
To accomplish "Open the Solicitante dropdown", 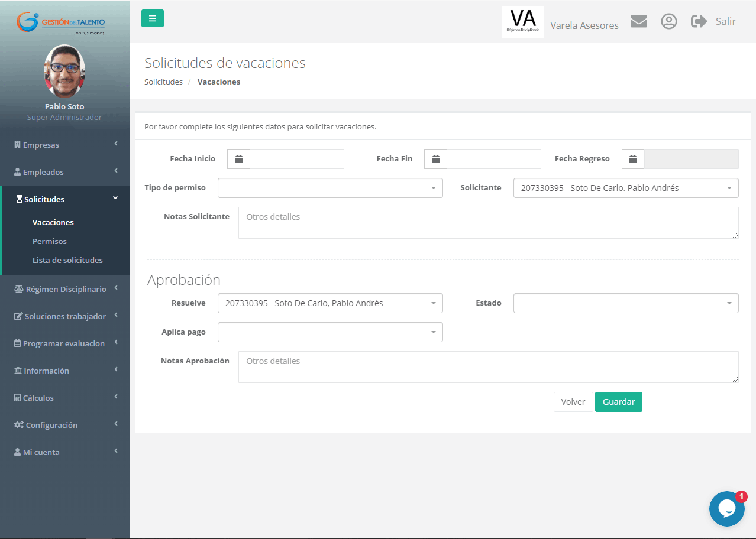I will [x=626, y=188].
